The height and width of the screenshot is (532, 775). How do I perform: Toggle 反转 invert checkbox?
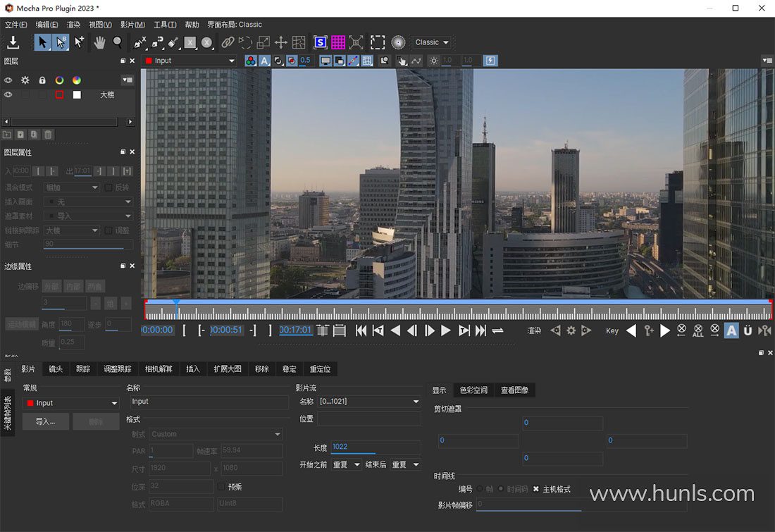point(108,187)
